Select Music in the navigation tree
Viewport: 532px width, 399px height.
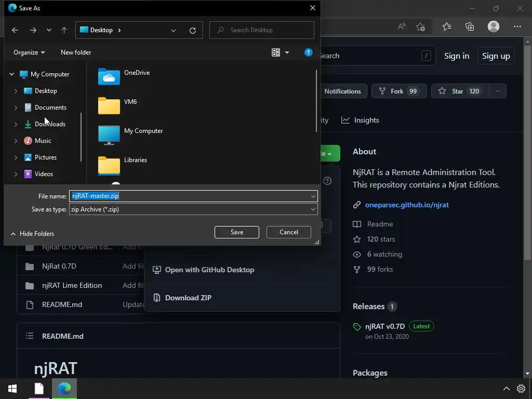[x=37, y=141]
